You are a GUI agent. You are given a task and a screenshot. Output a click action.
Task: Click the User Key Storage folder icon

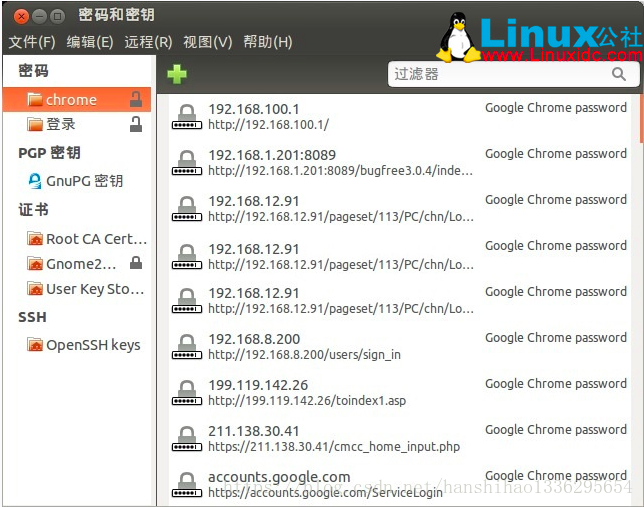35,288
